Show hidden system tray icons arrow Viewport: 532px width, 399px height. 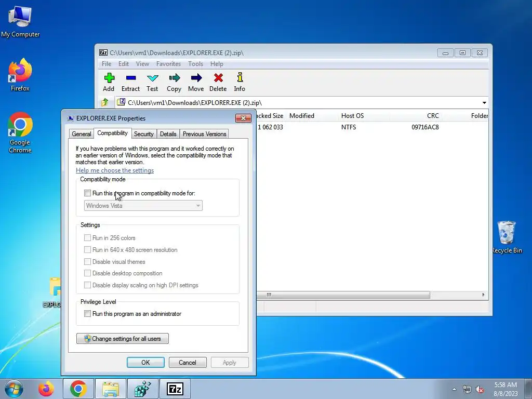(x=454, y=390)
